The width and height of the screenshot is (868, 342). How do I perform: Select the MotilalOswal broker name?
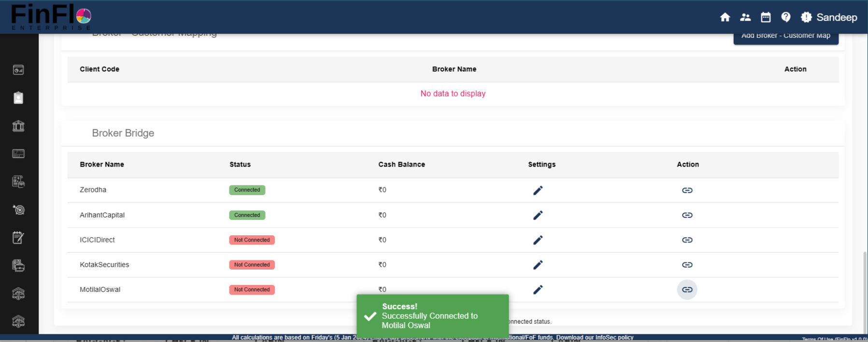click(100, 290)
